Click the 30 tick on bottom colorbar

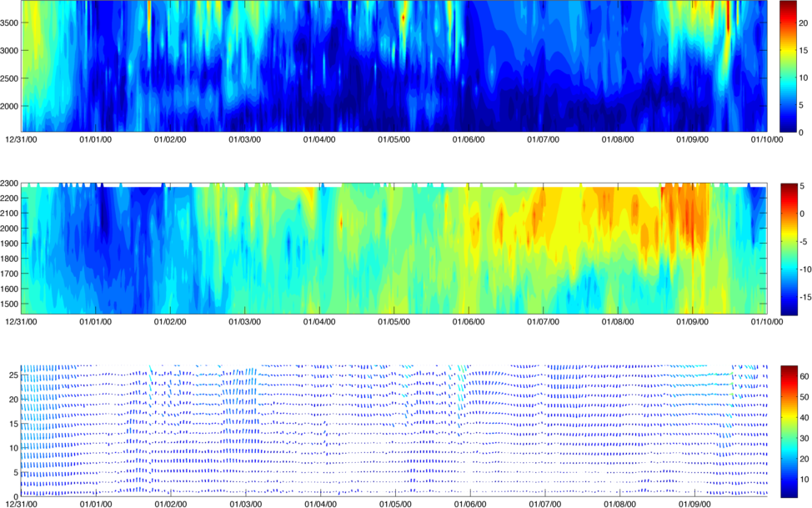click(x=804, y=439)
